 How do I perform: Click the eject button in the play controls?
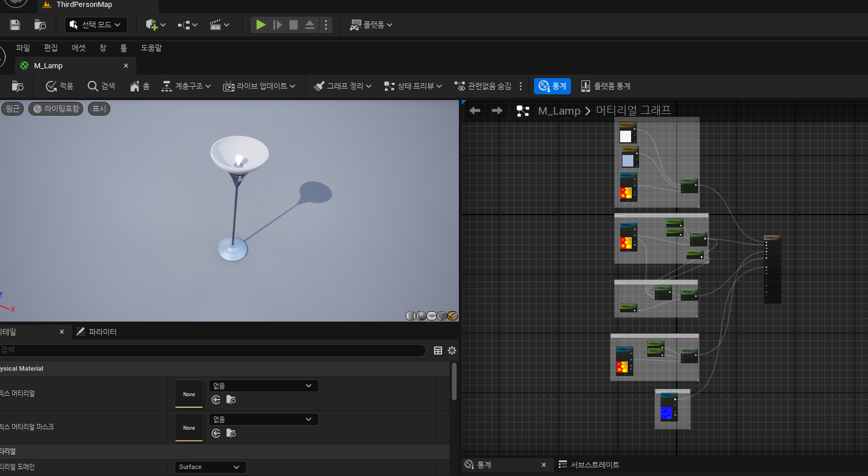(x=310, y=25)
